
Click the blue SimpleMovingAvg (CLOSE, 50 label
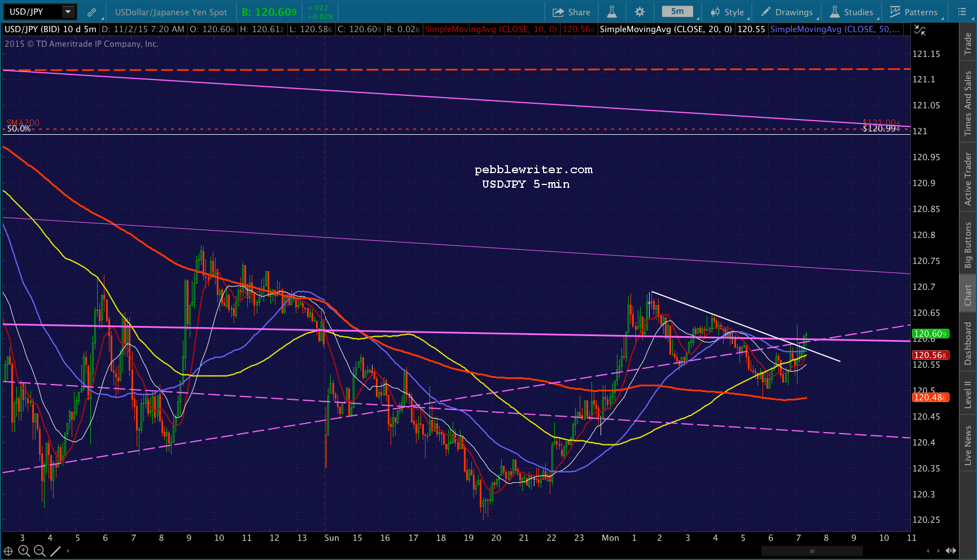click(x=835, y=29)
